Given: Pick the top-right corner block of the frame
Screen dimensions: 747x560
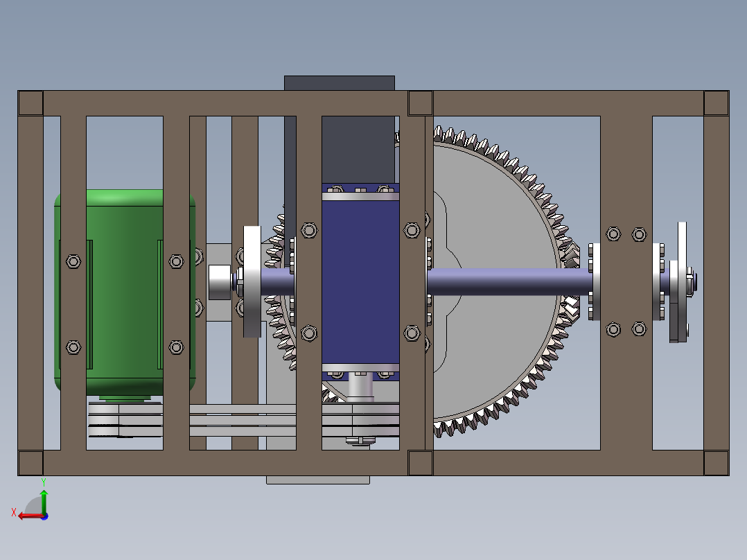Looking at the screenshot, I should pos(716,103).
